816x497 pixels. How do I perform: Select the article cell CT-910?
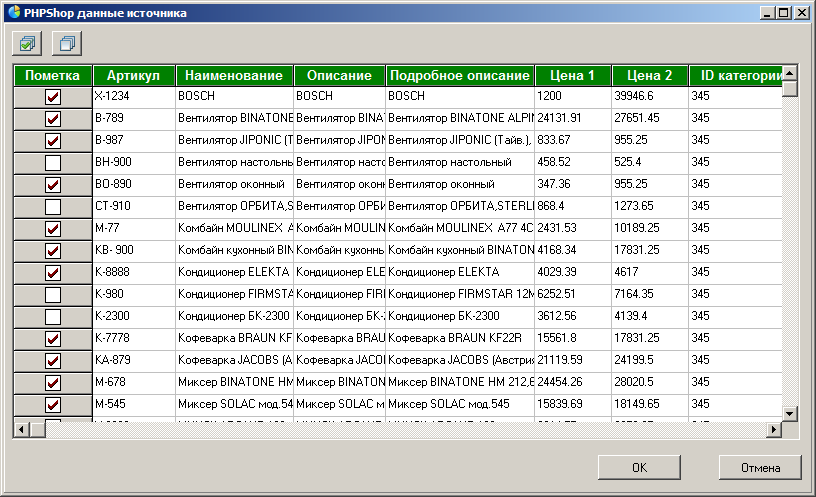[x=134, y=206]
